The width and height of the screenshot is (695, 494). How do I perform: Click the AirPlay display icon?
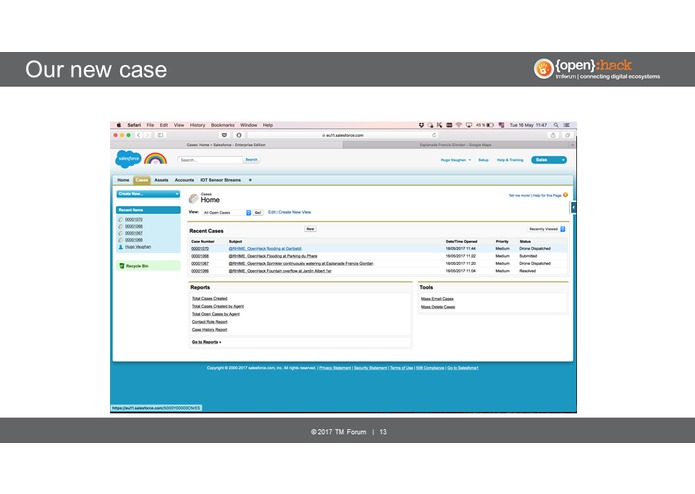[x=469, y=125]
